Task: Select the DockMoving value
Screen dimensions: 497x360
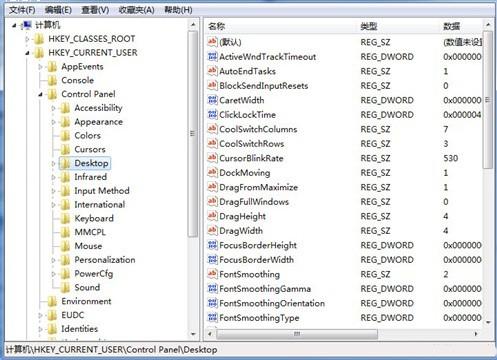Action: click(245, 173)
